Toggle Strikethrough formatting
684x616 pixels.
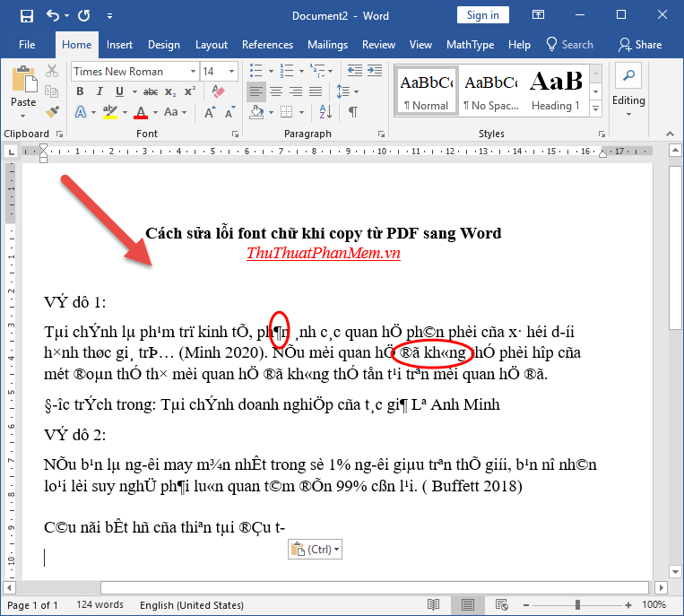coord(151,91)
